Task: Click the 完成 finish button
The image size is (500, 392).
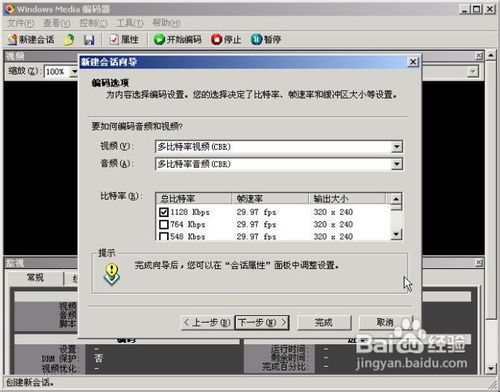Action: [324, 322]
